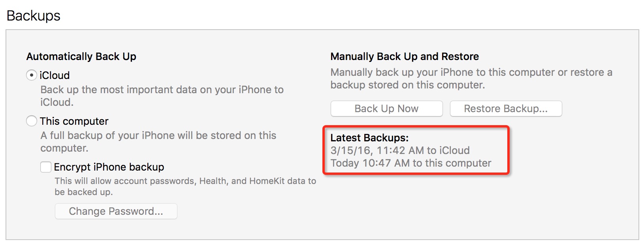Select the iCloud radio button

tap(32, 75)
